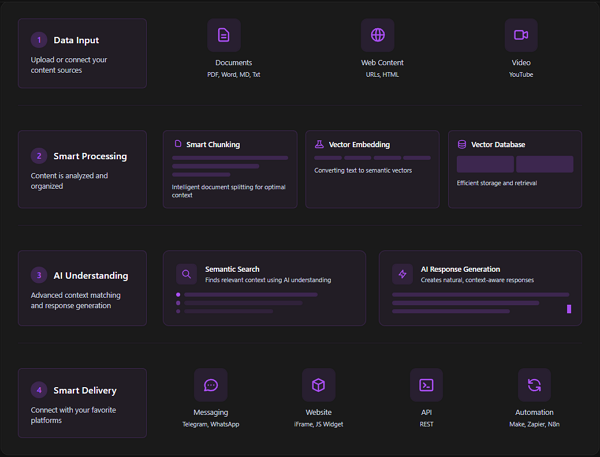Click the Vector Embedding flask icon
This screenshot has width=600, height=457.
click(x=319, y=144)
